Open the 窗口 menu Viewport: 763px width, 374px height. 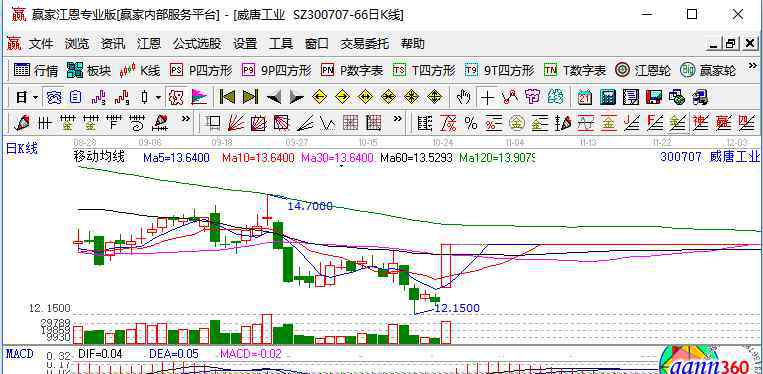[317, 44]
